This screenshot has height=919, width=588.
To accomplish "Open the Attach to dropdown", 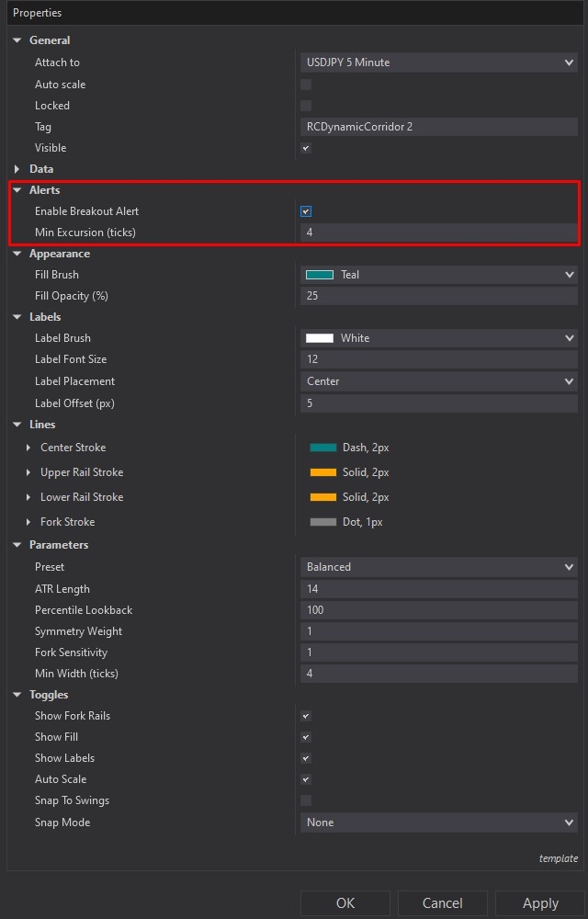I will [438, 62].
